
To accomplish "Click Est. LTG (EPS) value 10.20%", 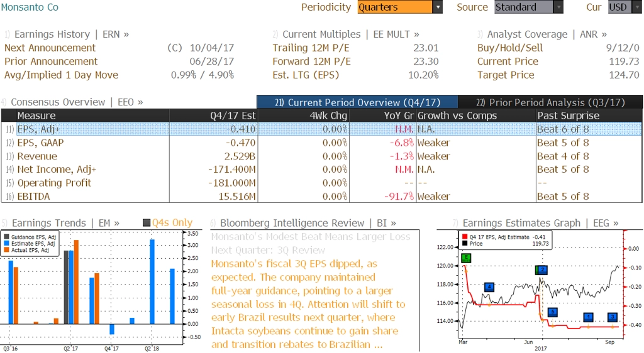I will point(423,75).
